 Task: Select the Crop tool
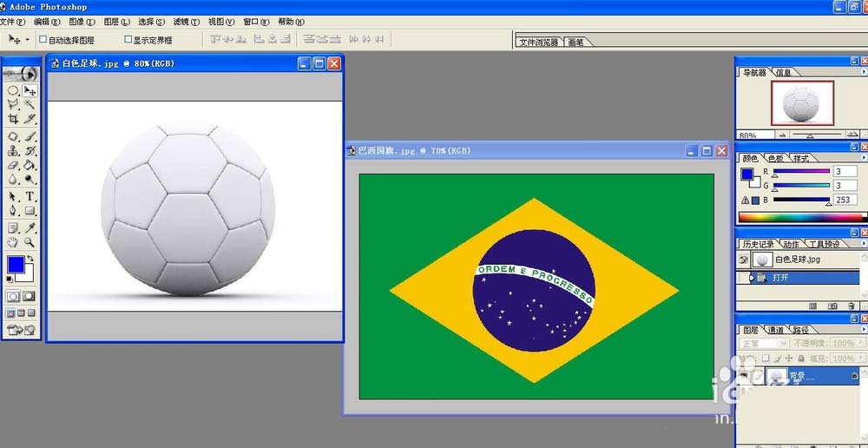[13, 118]
